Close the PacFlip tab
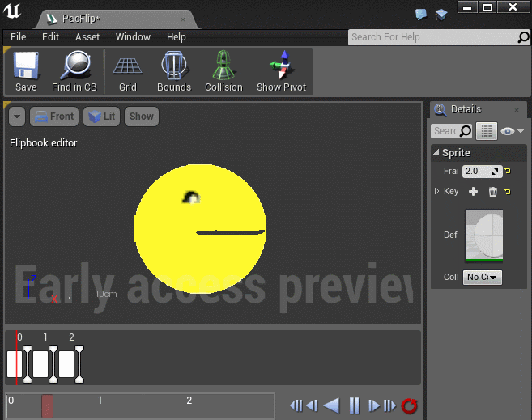 [183, 19]
